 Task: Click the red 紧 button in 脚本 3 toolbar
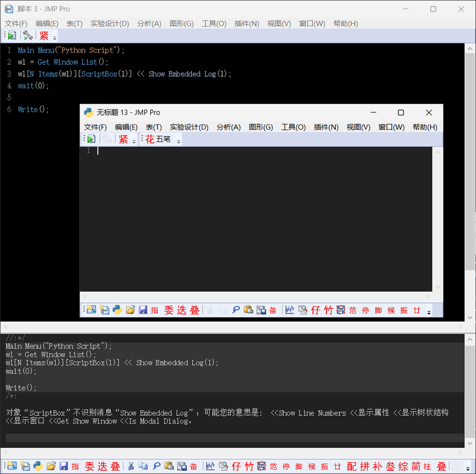coord(44,36)
